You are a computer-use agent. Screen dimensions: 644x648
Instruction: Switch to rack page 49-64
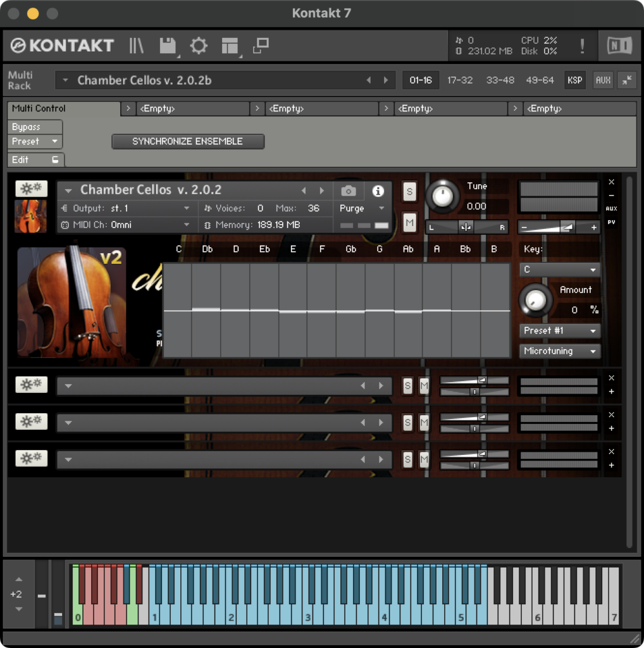pyautogui.click(x=540, y=80)
